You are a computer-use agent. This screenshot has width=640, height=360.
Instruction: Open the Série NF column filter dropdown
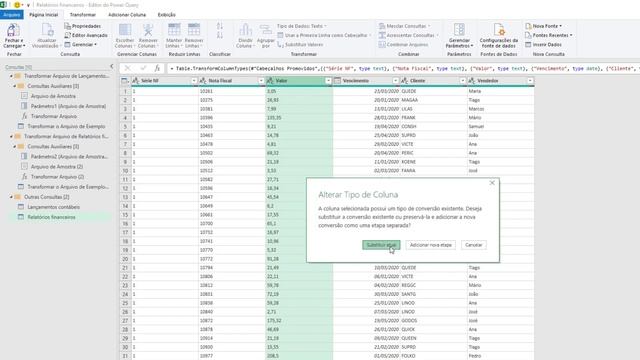(194, 81)
